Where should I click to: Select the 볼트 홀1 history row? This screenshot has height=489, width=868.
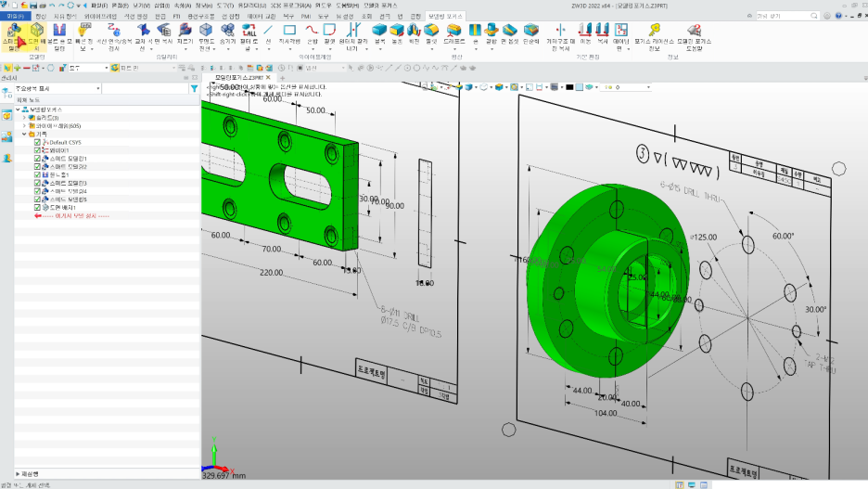[59, 174]
